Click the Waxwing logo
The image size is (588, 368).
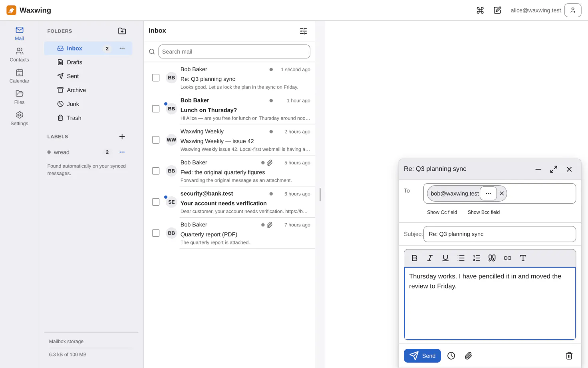click(x=12, y=10)
